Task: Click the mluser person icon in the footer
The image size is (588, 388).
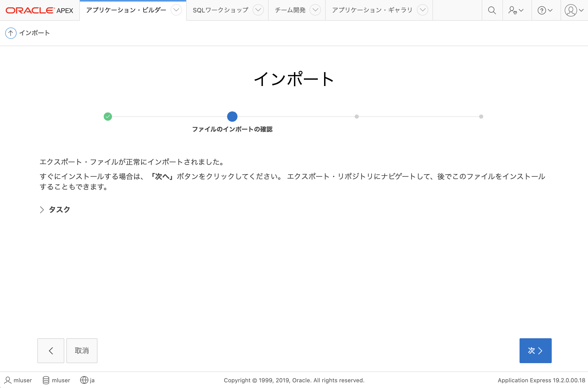Action: (8, 380)
